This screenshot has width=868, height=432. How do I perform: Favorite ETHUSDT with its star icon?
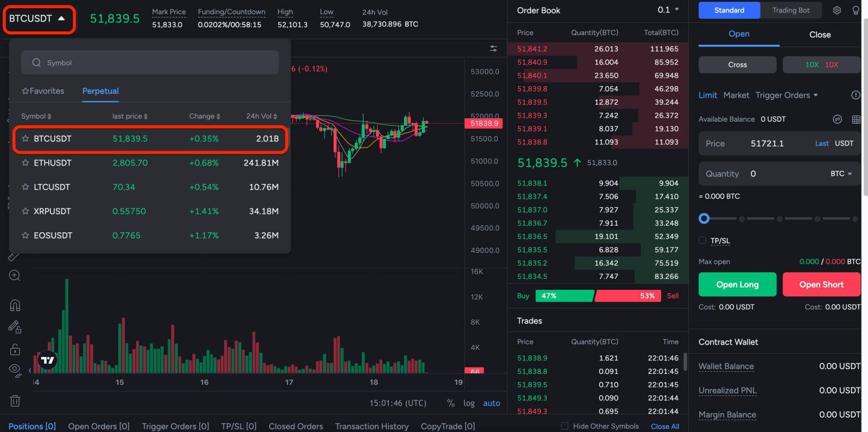click(x=25, y=162)
